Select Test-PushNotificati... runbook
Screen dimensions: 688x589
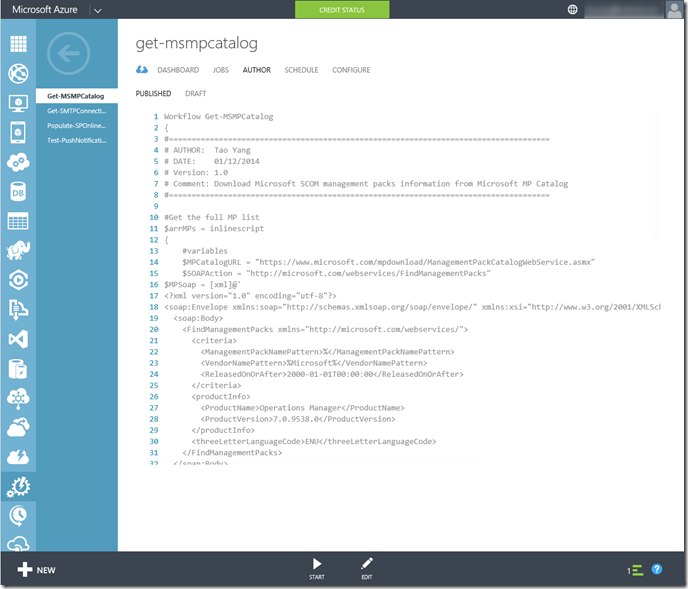pos(76,140)
